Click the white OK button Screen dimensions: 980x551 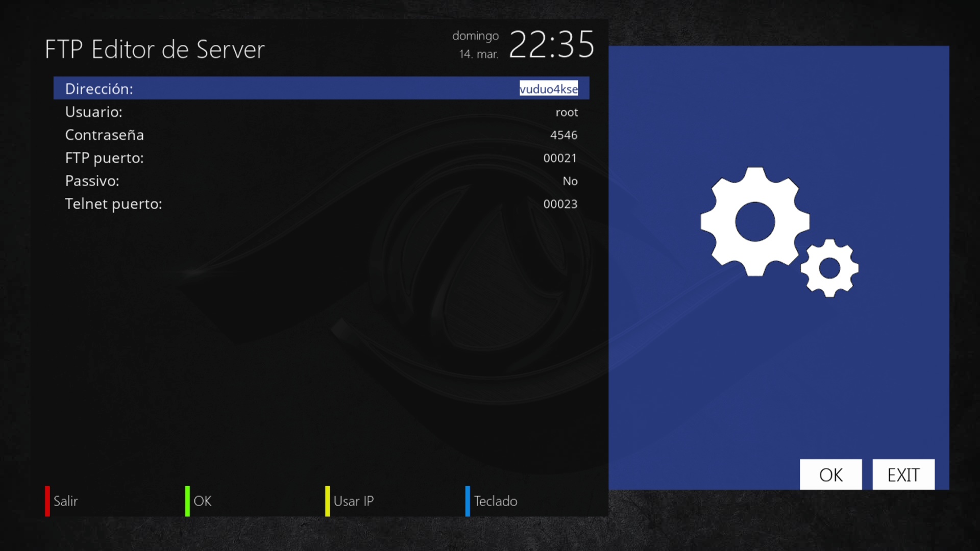pyautogui.click(x=830, y=474)
